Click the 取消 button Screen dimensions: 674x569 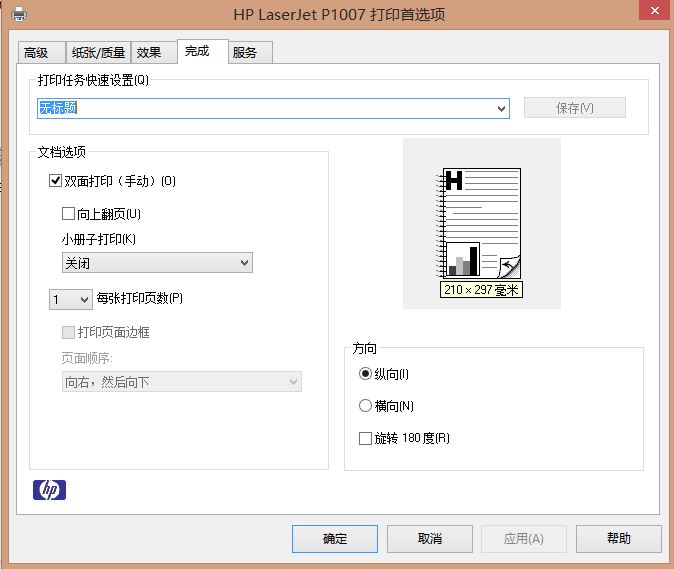coord(430,539)
